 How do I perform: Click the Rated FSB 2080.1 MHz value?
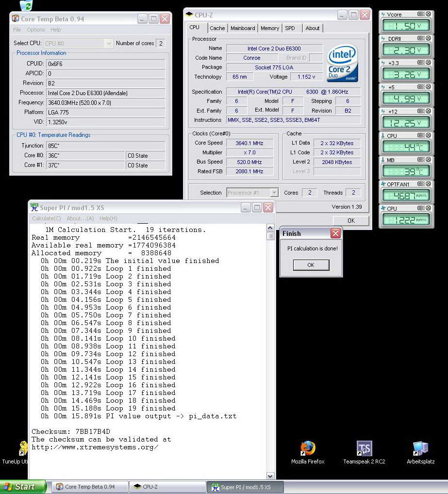click(249, 171)
